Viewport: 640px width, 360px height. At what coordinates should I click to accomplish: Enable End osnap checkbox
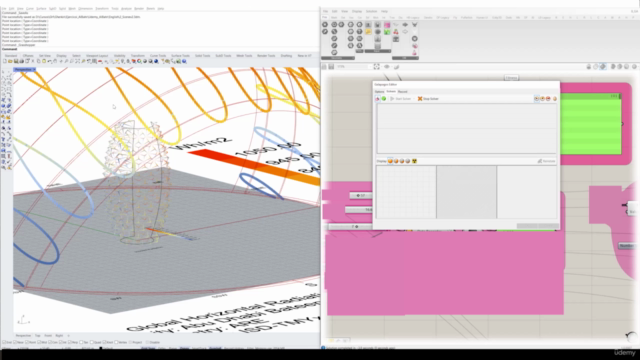pos(4,342)
